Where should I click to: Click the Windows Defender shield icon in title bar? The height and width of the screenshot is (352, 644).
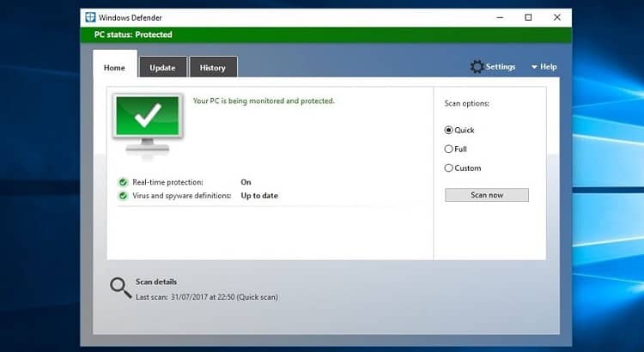[x=90, y=17]
